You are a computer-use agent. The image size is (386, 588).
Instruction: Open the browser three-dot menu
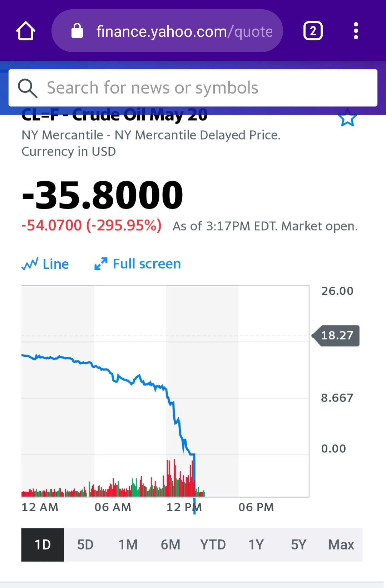point(356,31)
